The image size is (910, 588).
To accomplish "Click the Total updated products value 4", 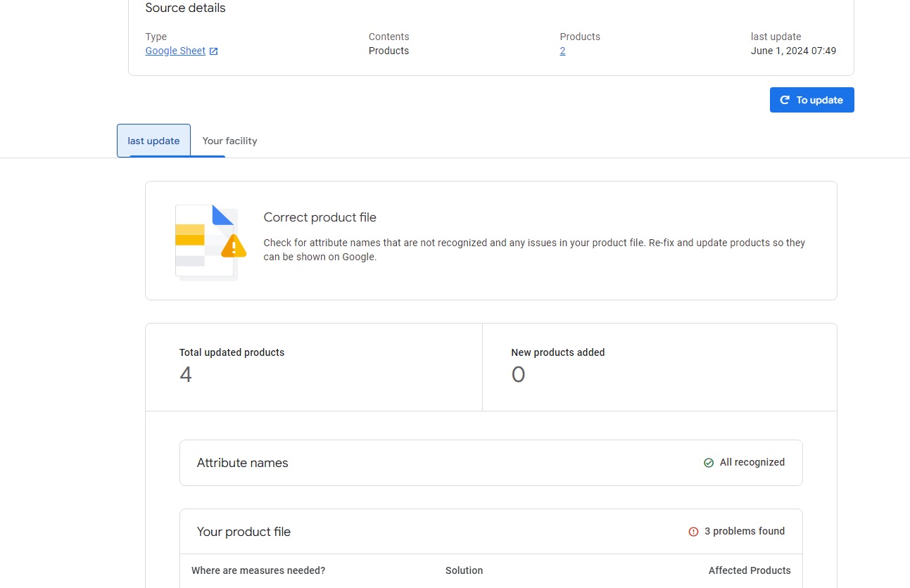I will pos(186,374).
